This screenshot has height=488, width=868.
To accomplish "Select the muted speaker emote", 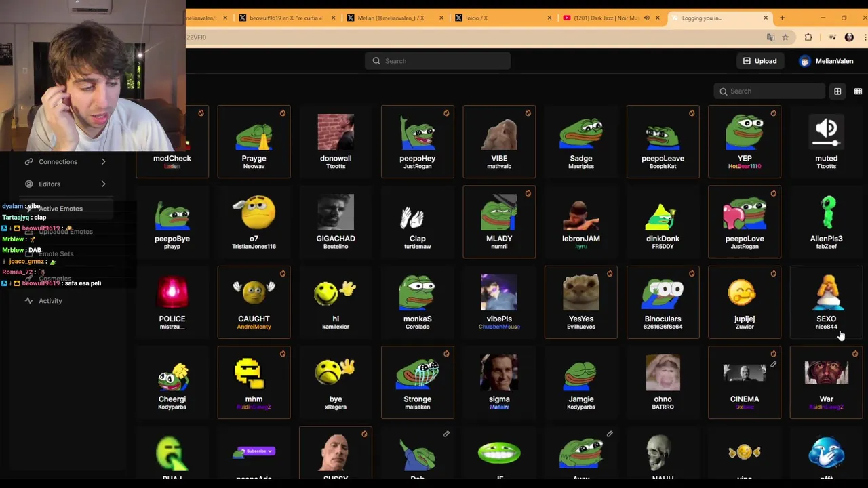I will (826, 142).
